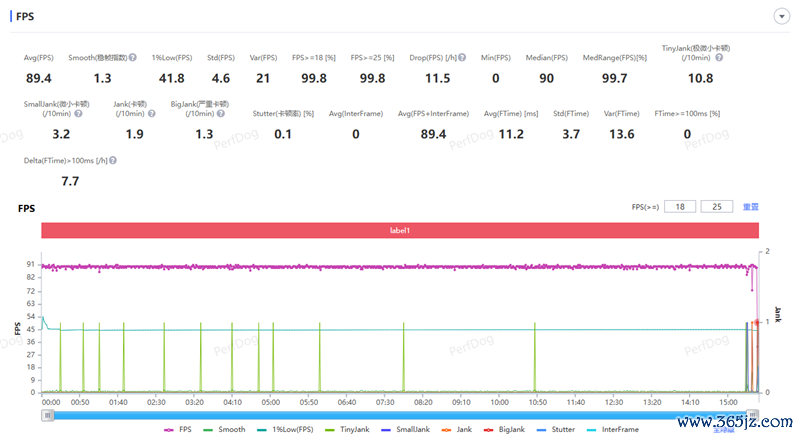Toggle the 1%Low(FPS) legend entry
The width and height of the screenshot is (800, 437).
pyautogui.click(x=285, y=429)
